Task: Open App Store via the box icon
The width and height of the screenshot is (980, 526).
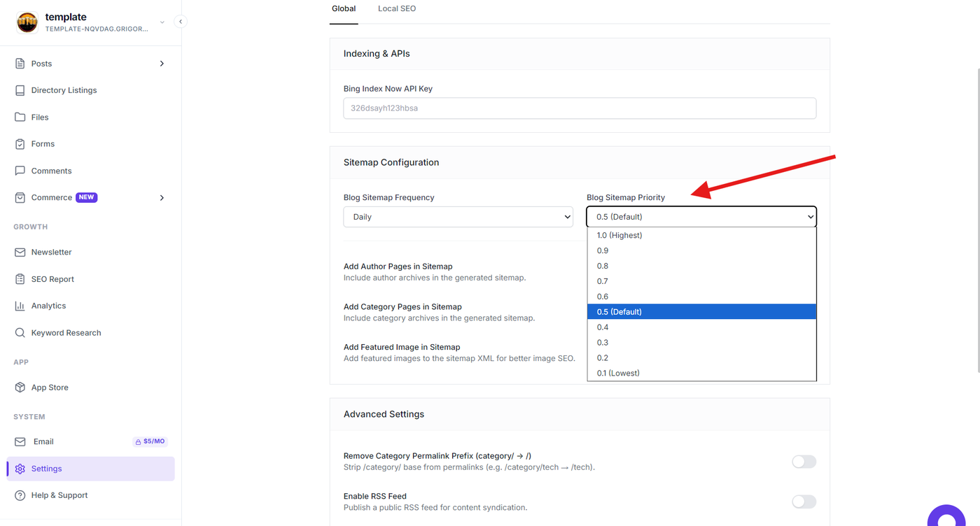Action: click(20, 388)
